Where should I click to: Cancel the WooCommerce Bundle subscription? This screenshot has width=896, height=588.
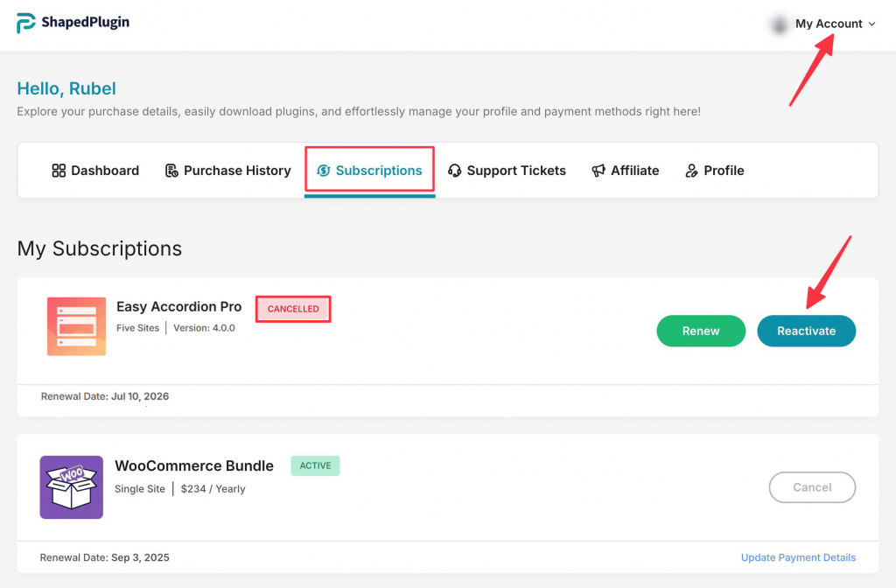pyautogui.click(x=812, y=487)
